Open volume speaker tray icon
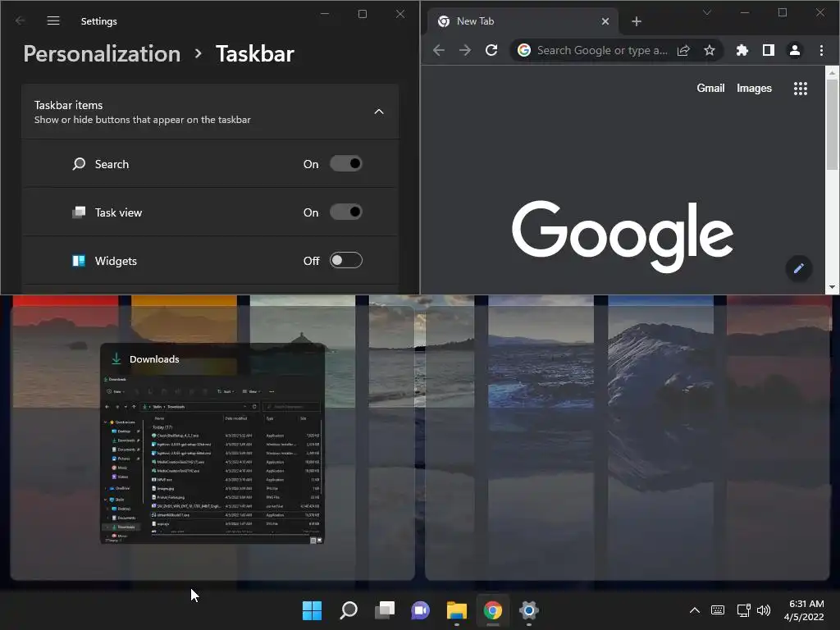The image size is (840, 630). click(x=764, y=610)
